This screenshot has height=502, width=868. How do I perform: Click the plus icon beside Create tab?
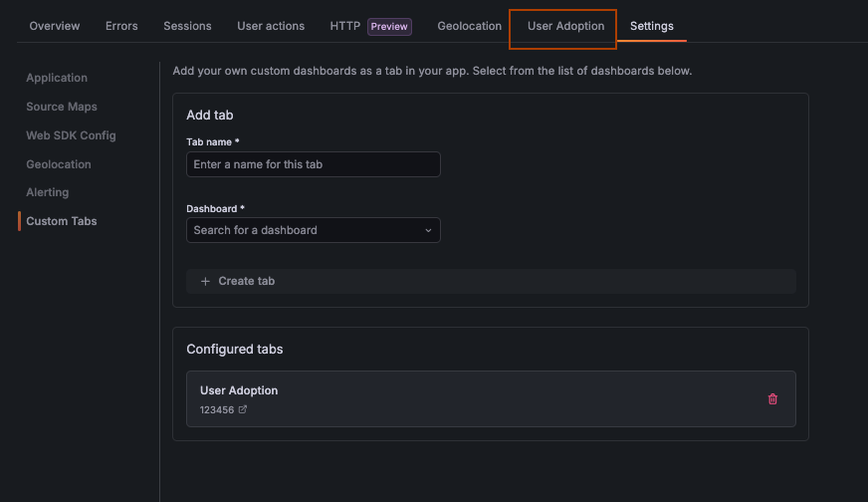(206, 282)
